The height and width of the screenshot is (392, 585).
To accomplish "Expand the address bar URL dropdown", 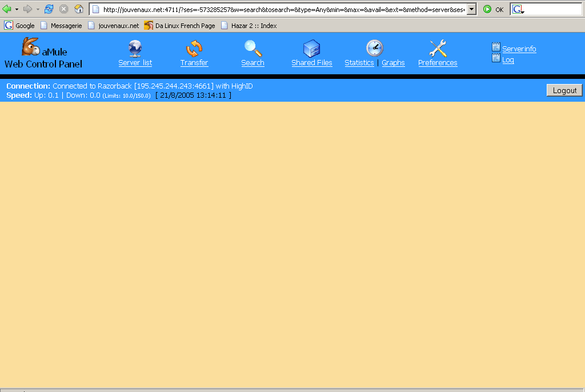I will coord(471,9).
